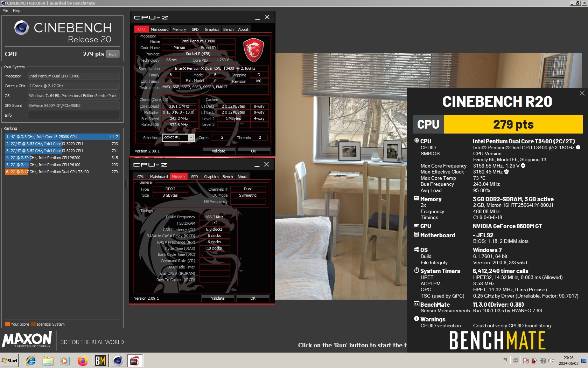Click the yellow 279 pts score banner
588x368 pixels.
[x=513, y=124]
